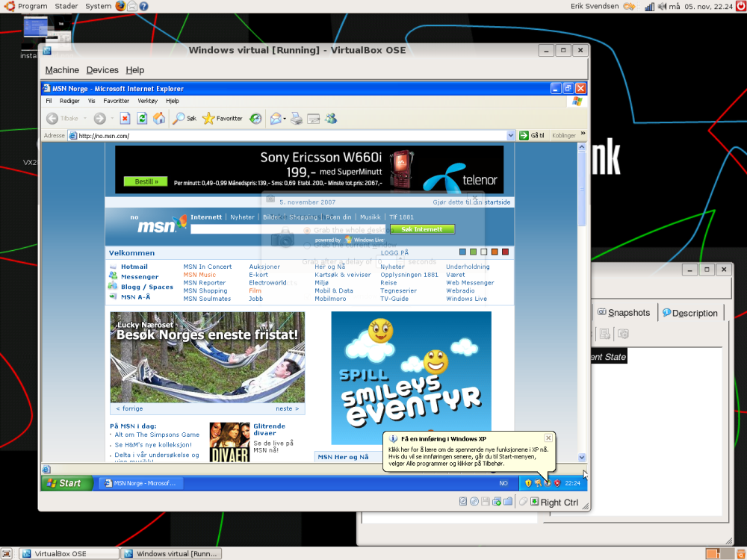
Task: Print the page with the printer icon
Action: [297, 119]
